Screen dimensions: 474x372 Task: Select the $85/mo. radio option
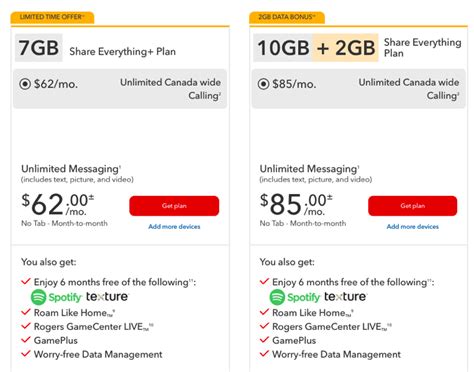point(263,84)
